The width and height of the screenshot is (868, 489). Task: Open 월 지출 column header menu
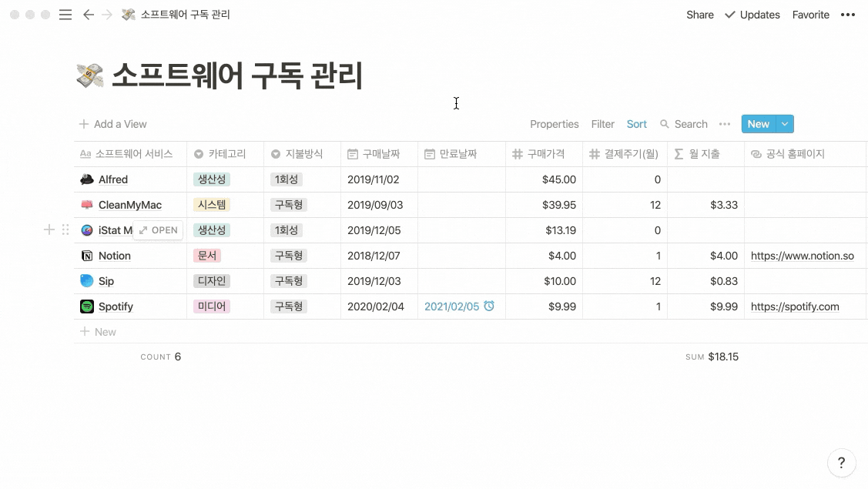[x=705, y=154]
